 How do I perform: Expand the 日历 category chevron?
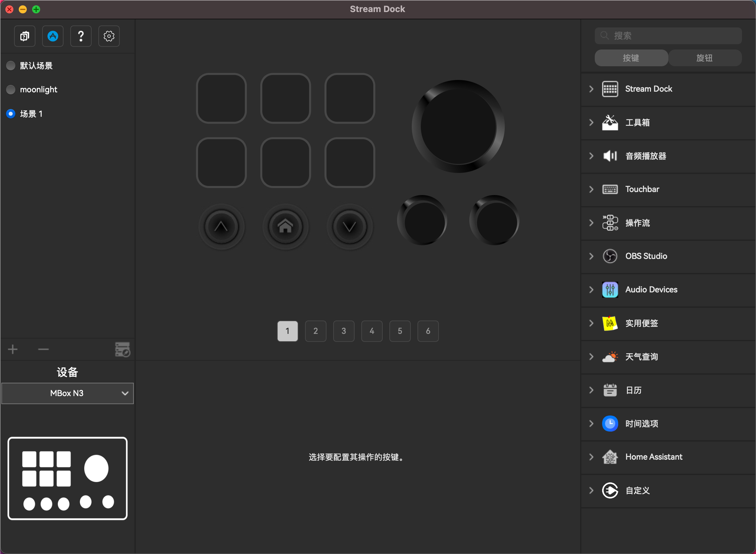click(x=591, y=390)
